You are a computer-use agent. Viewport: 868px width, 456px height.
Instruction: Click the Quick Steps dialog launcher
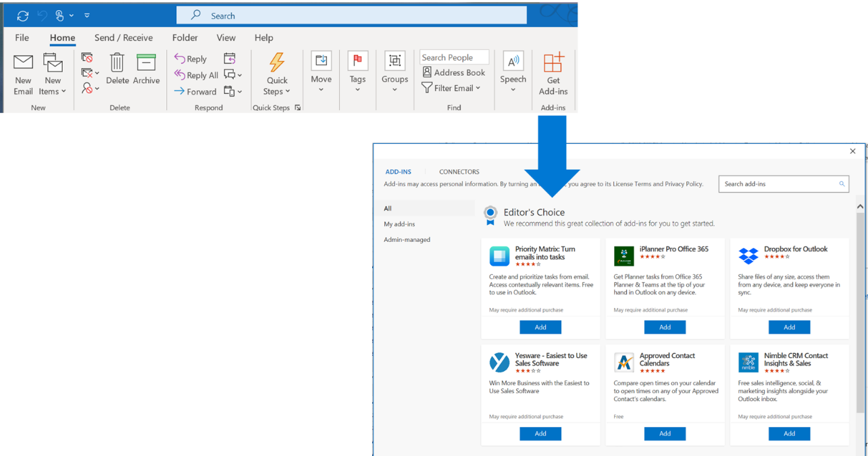[x=298, y=108]
